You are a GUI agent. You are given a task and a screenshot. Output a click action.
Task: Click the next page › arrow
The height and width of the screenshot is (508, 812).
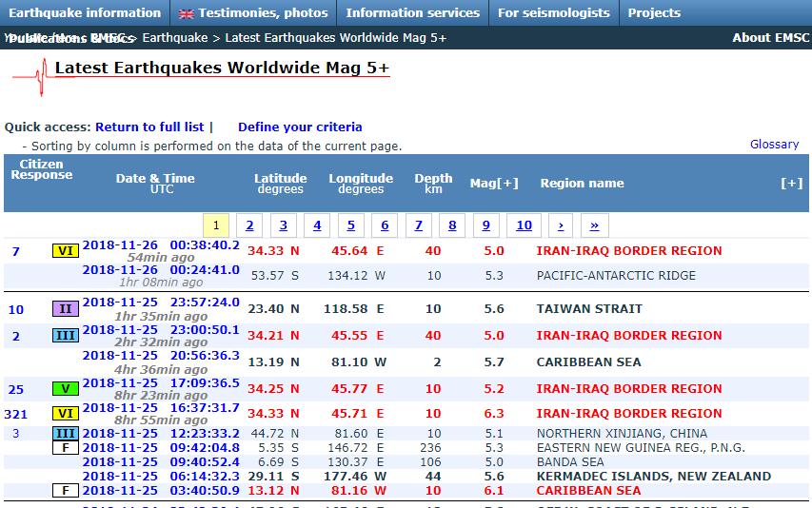[x=561, y=225]
